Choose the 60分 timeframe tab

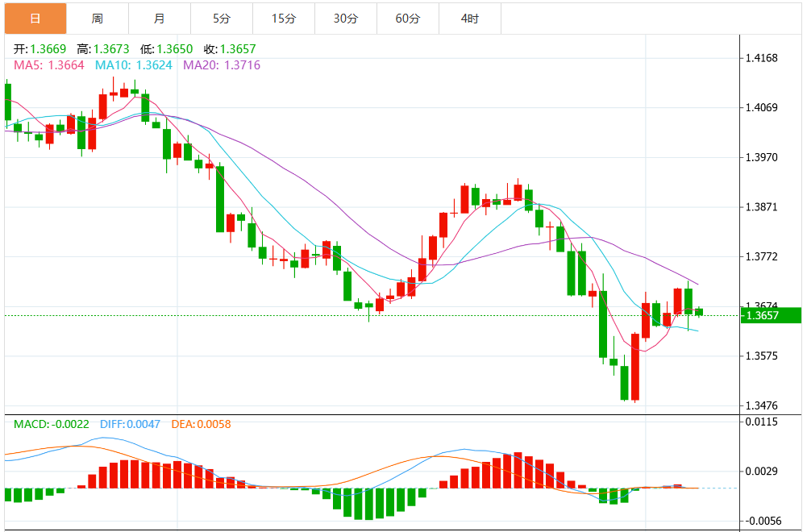pyautogui.click(x=407, y=18)
